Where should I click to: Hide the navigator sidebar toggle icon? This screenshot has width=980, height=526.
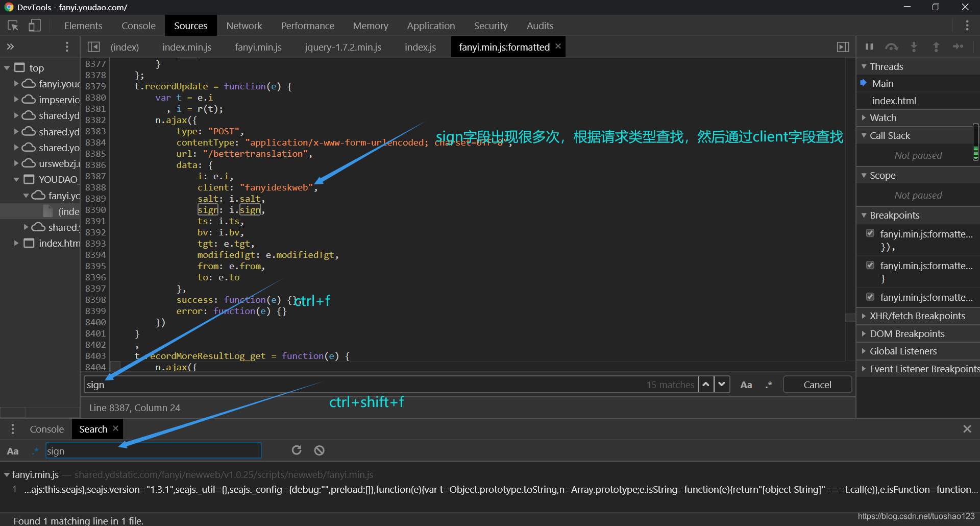(x=94, y=47)
